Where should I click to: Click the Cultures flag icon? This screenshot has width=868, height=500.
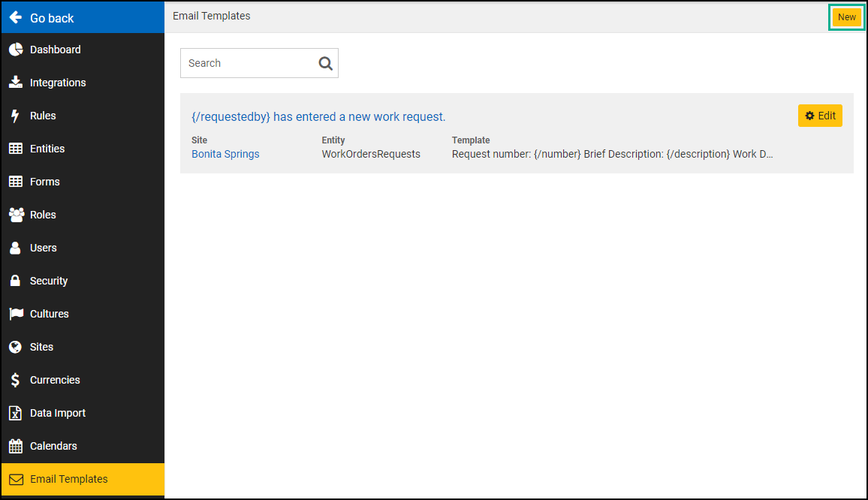coord(16,314)
